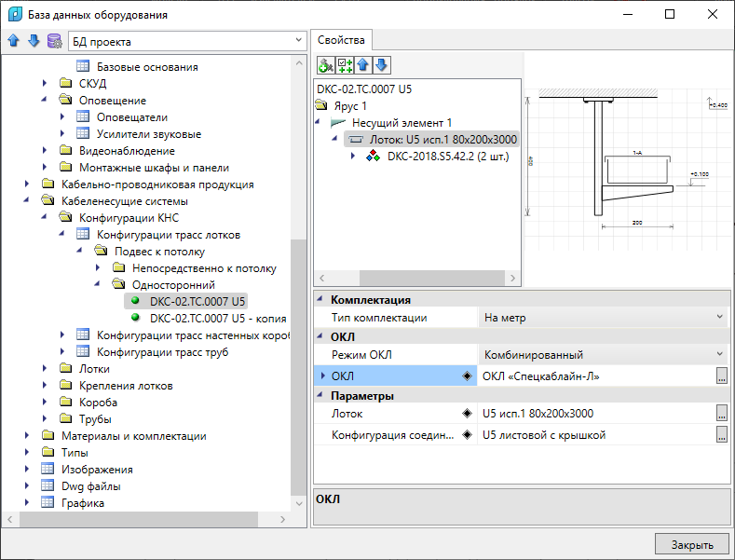Image resolution: width=735 pixels, height=560 pixels.
Task: Click the ОКЛ property group header
Action: (522, 336)
